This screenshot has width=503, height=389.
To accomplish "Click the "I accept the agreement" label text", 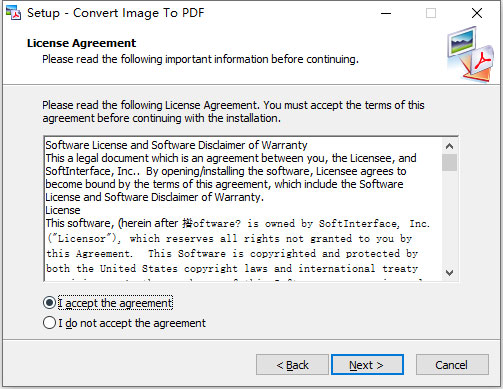I will [x=115, y=303].
